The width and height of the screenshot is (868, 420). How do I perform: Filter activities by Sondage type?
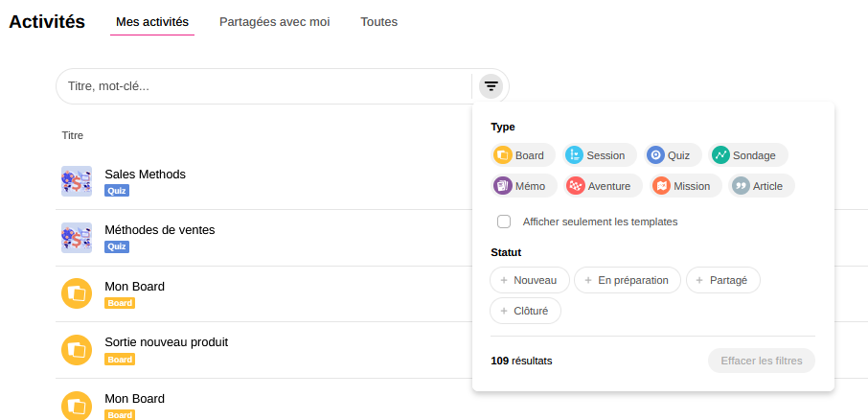[749, 155]
